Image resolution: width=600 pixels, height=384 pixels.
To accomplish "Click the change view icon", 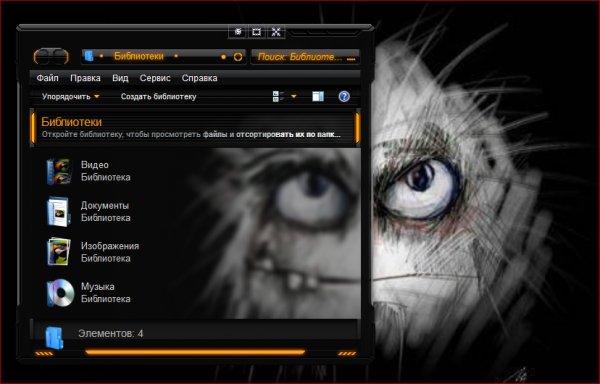I will [278, 96].
